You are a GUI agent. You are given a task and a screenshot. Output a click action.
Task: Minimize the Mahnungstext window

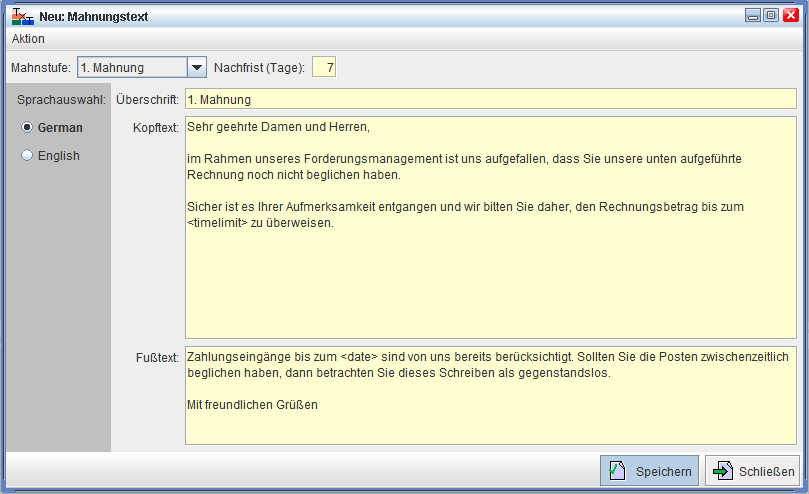753,15
